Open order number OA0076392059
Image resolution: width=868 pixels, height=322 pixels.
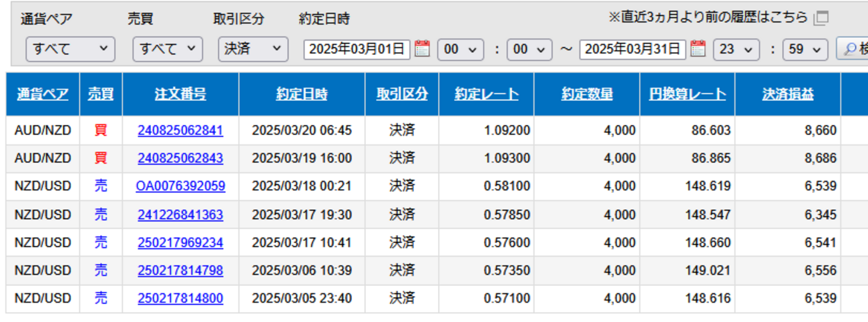click(180, 186)
